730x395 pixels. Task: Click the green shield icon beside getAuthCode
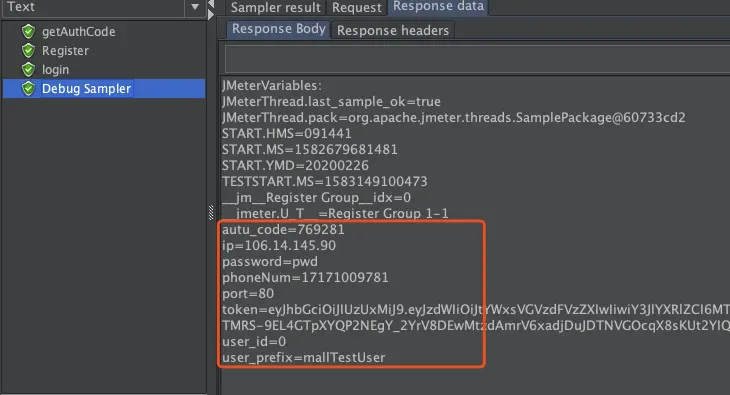tap(28, 31)
